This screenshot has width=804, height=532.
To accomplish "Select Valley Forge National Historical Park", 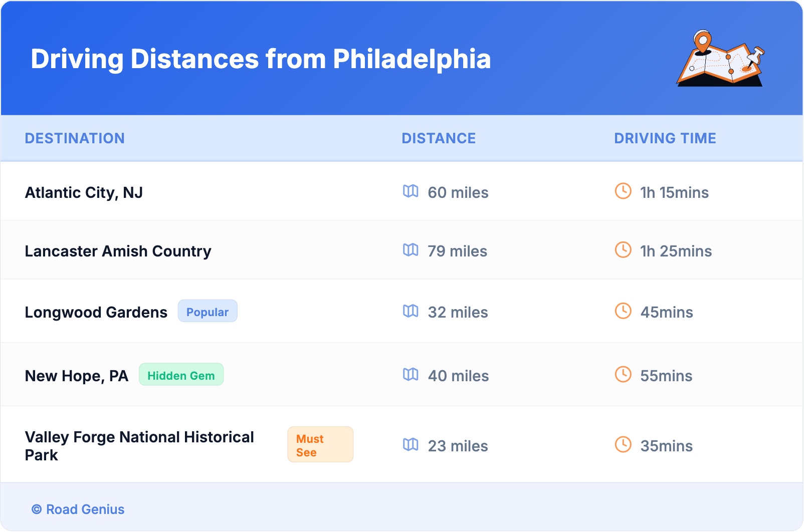I will click(x=139, y=446).
